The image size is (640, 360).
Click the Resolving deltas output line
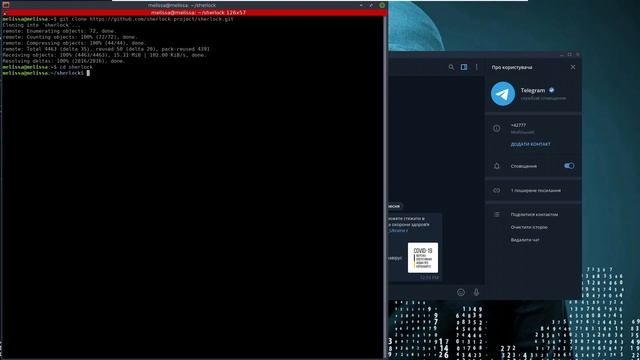tap(64, 61)
